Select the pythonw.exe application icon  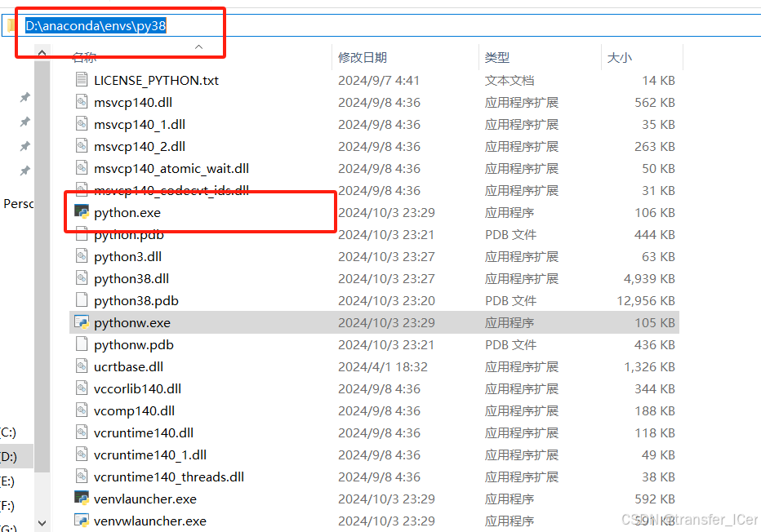pos(82,322)
